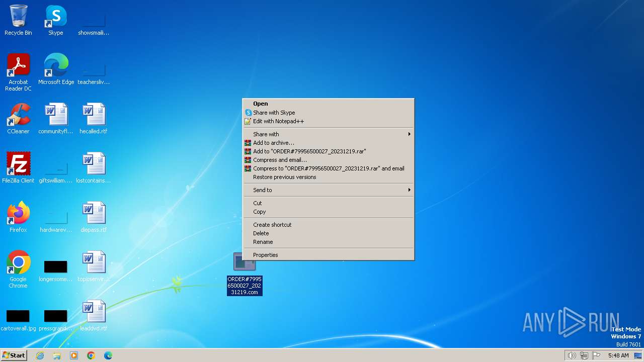Select the Microsoft Edge desktop shortcut
644x362 pixels.
coord(56,69)
